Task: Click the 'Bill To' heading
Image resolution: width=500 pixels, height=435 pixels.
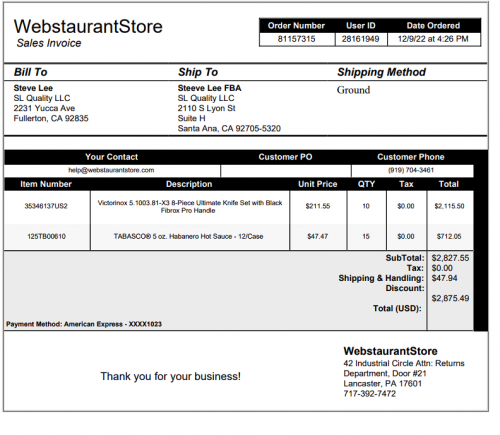Action: [x=31, y=72]
